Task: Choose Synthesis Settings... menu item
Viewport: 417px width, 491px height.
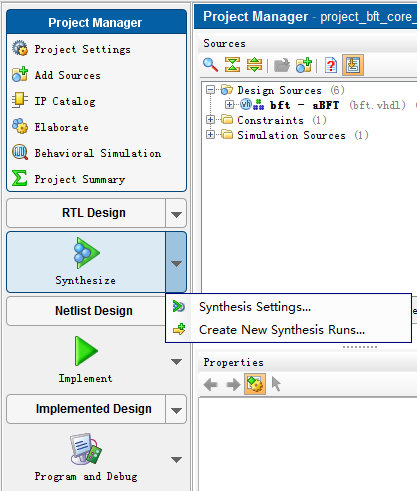Action: click(289, 307)
